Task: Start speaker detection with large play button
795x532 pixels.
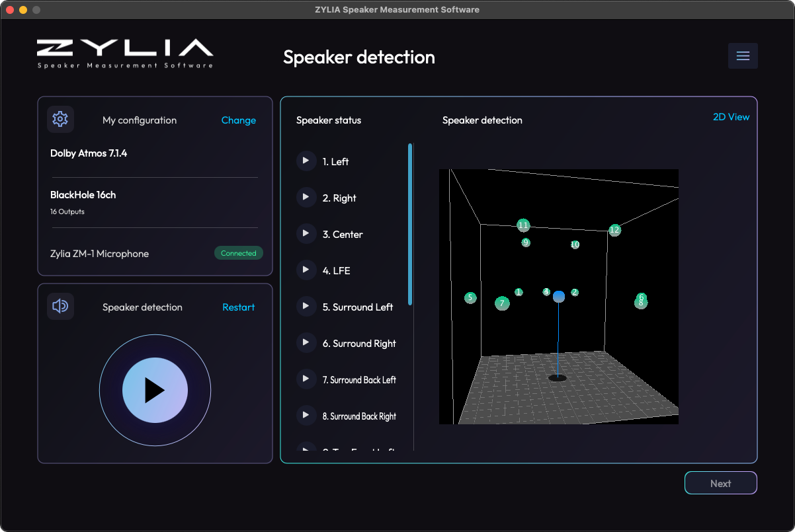Action: [x=155, y=390]
